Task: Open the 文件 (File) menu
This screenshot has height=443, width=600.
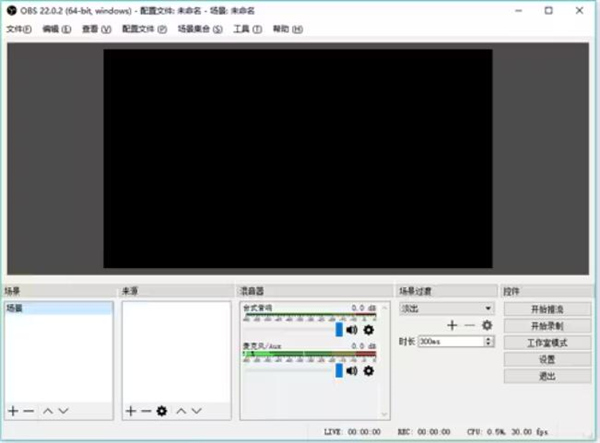Action: coord(19,29)
